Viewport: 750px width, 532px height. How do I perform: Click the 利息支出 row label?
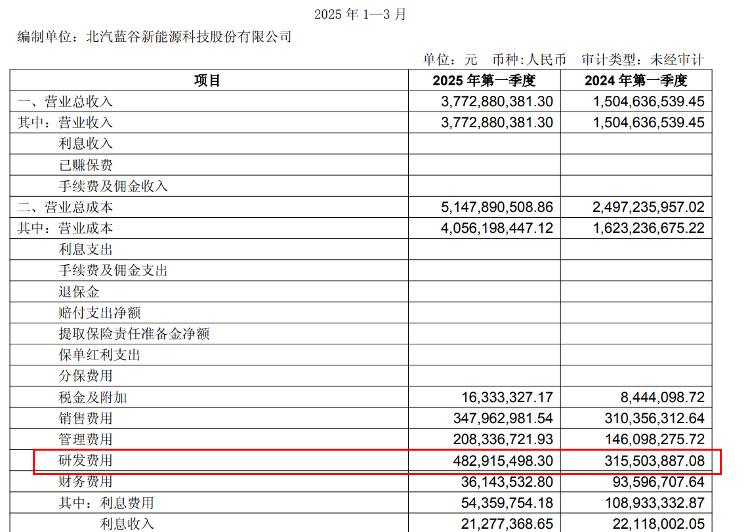tap(86, 249)
